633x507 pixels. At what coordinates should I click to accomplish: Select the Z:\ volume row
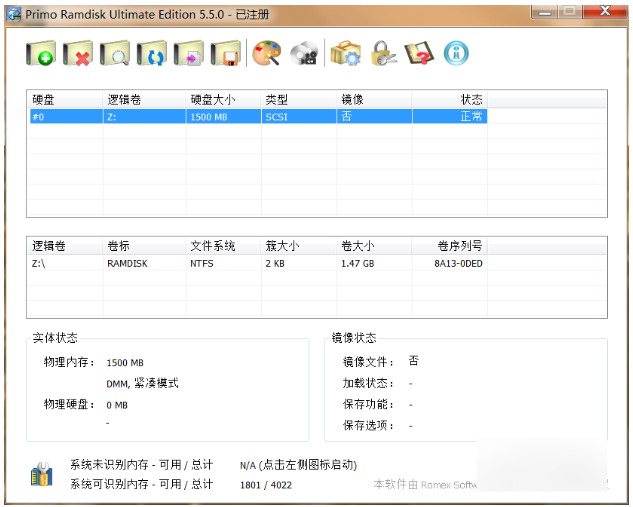[258, 264]
